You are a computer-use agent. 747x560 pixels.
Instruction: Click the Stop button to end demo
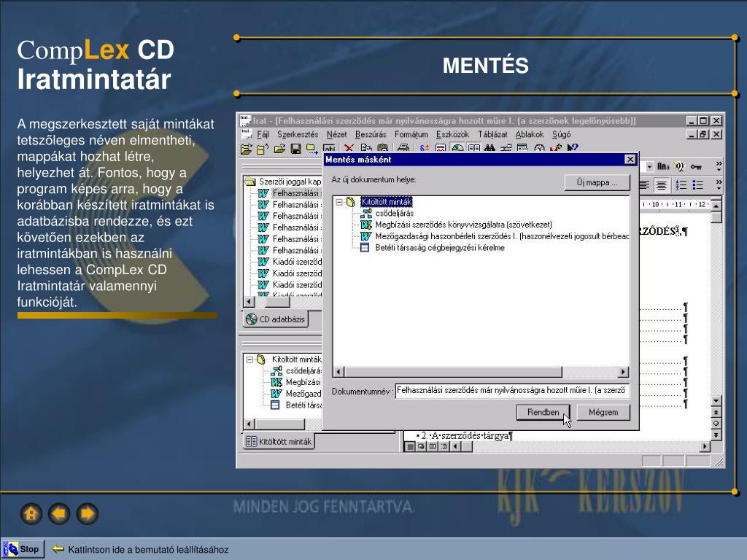tap(24, 549)
